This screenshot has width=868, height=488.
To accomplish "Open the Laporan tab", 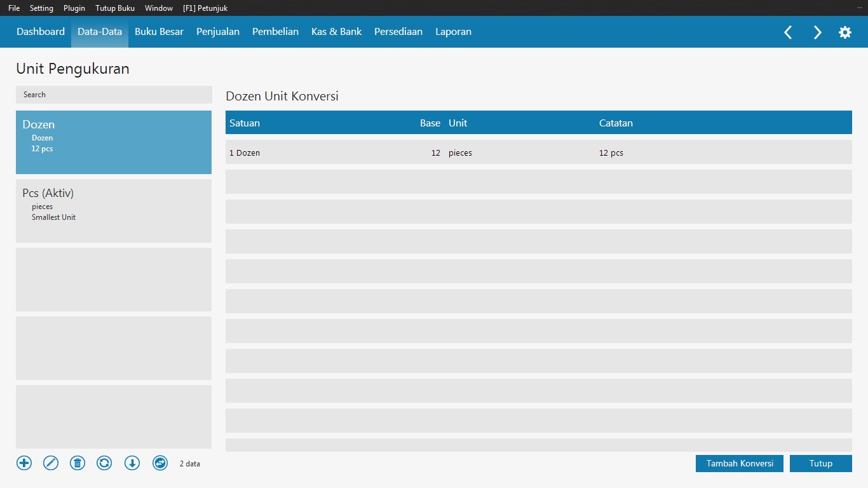I will tap(453, 32).
